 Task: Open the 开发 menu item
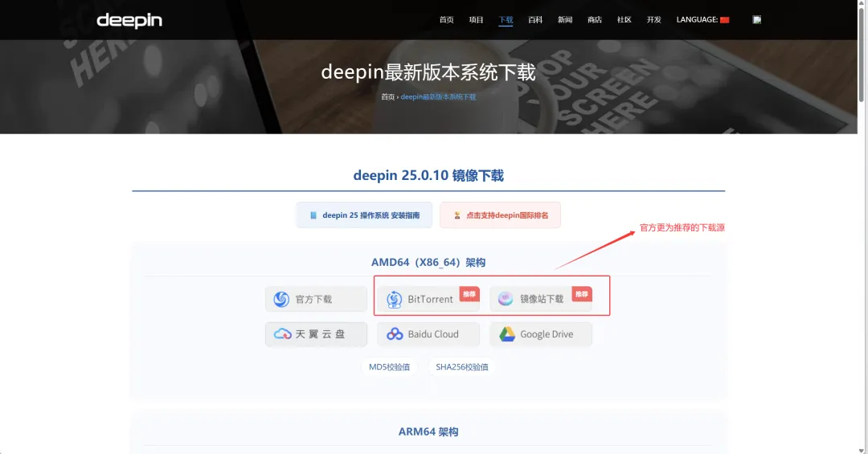point(653,20)
